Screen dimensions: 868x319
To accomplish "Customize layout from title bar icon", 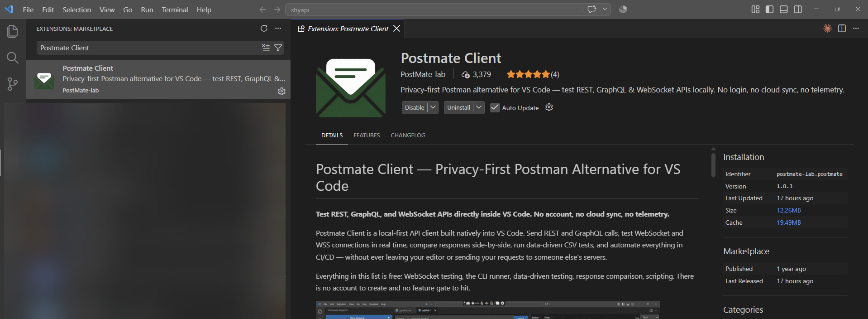I will point(755,10).
